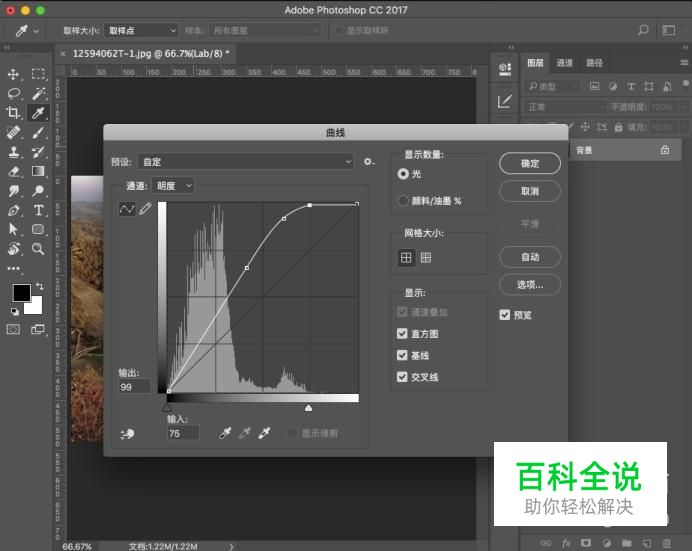Select the Eyedropper tool in toolbox
The image size is (692, 551).
[x=38, y=113]
